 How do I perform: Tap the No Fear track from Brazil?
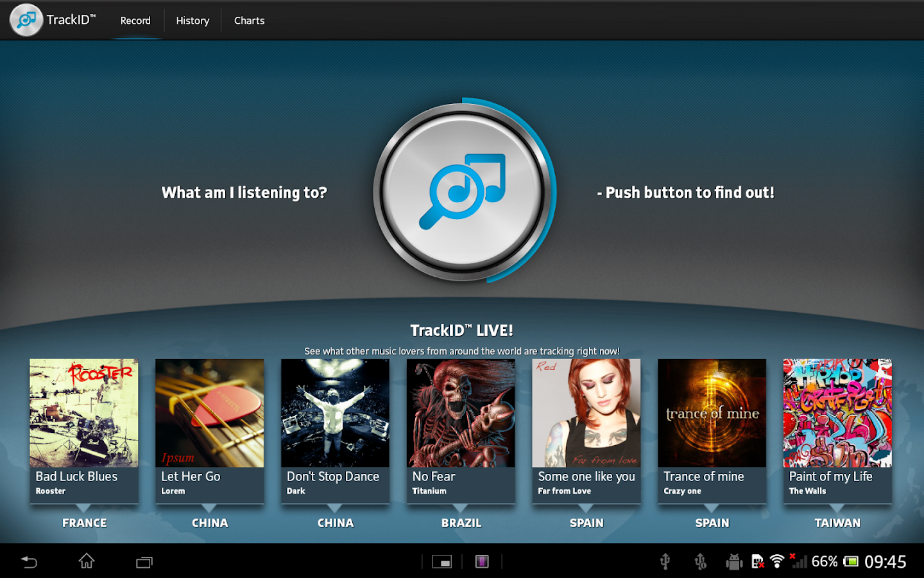point(461,430)
